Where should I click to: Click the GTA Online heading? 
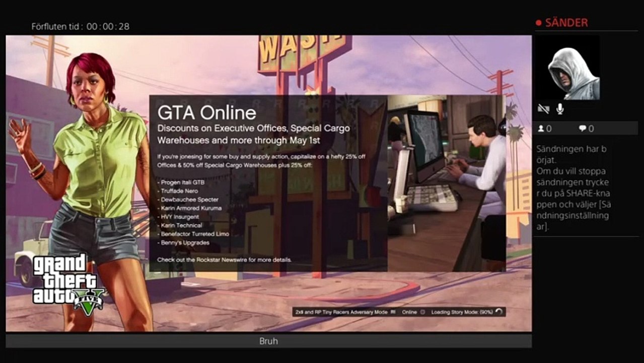point(207,112)
